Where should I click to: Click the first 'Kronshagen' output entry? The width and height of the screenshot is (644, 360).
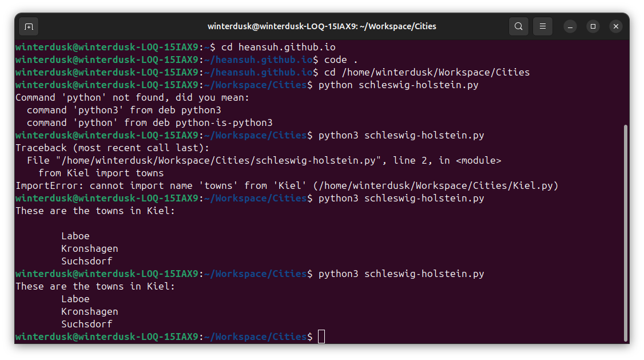coord(90,248)
